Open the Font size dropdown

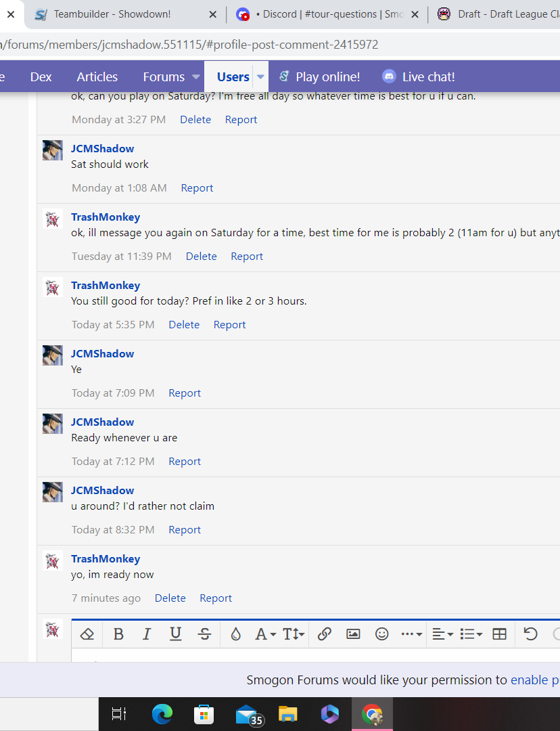pyautogui.click(x=294, y=634)
